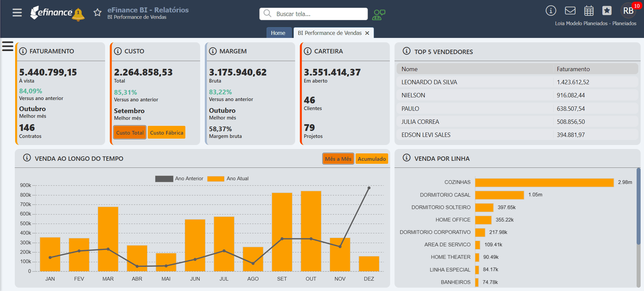Switch to Custo Fábrica view
This screenshot has width=644, height=291.
click(x=167, y=133)
